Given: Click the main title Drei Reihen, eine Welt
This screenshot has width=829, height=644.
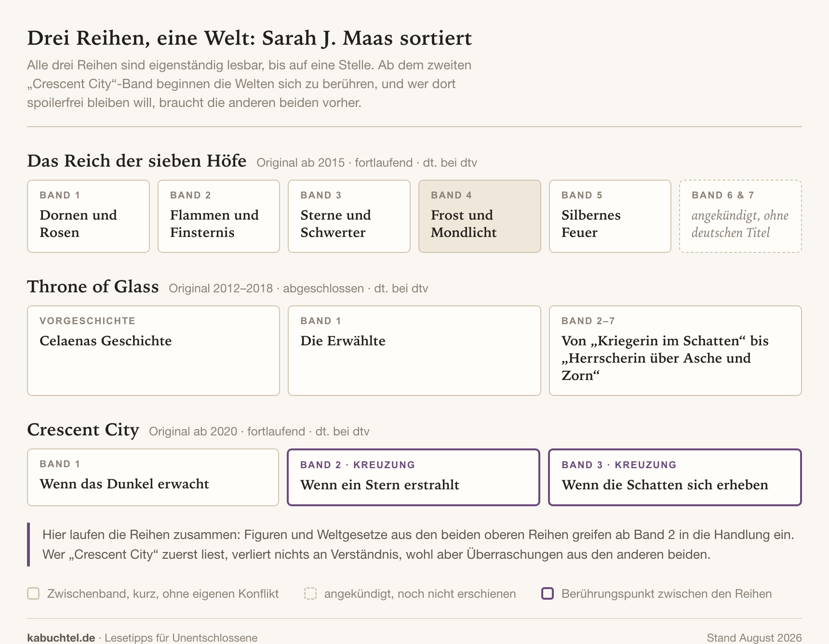Looking at the screenshot, I should pyautogui.click(x=250, y=38).
